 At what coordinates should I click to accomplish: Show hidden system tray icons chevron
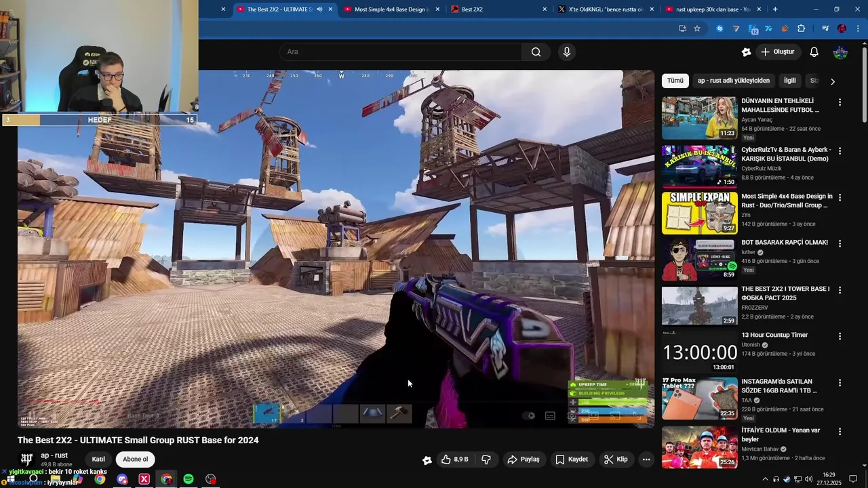point(766,479)
